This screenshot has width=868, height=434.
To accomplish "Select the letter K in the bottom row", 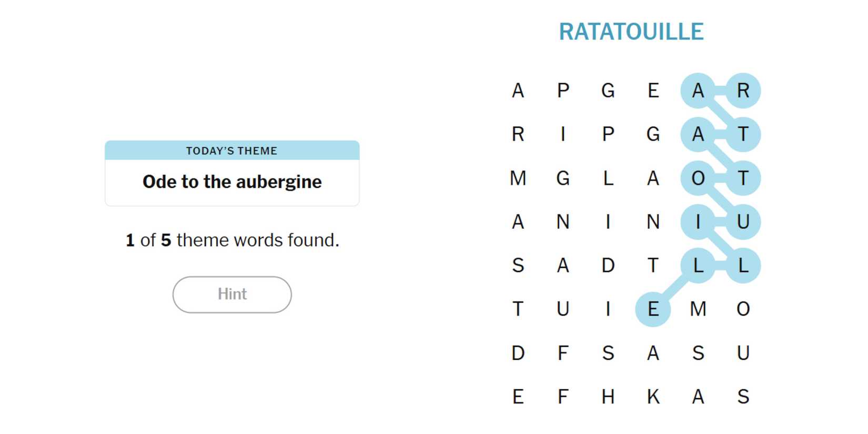I will [653, 396].
